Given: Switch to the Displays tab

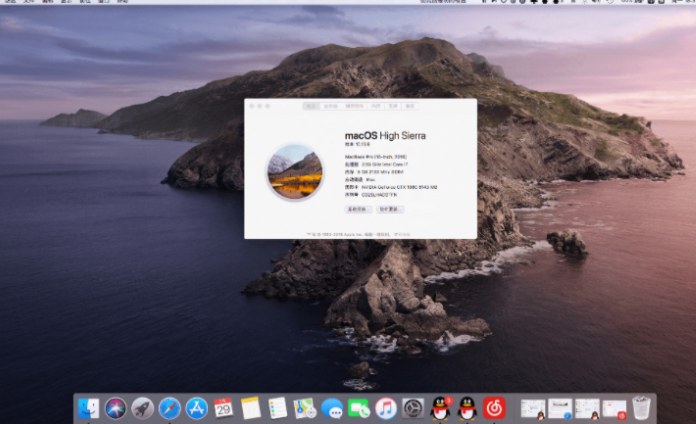Looking at the screenshot, I should click(x=331, y=105).
